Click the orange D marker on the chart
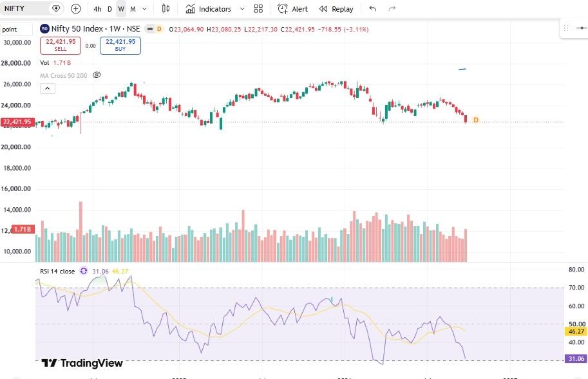Image resolution: width=588 pixels, height=379 pixels. [x=476, y=120]
